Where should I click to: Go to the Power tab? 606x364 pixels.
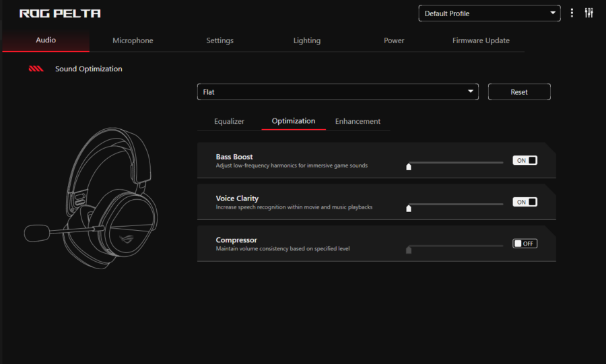[x=394, y=40]
